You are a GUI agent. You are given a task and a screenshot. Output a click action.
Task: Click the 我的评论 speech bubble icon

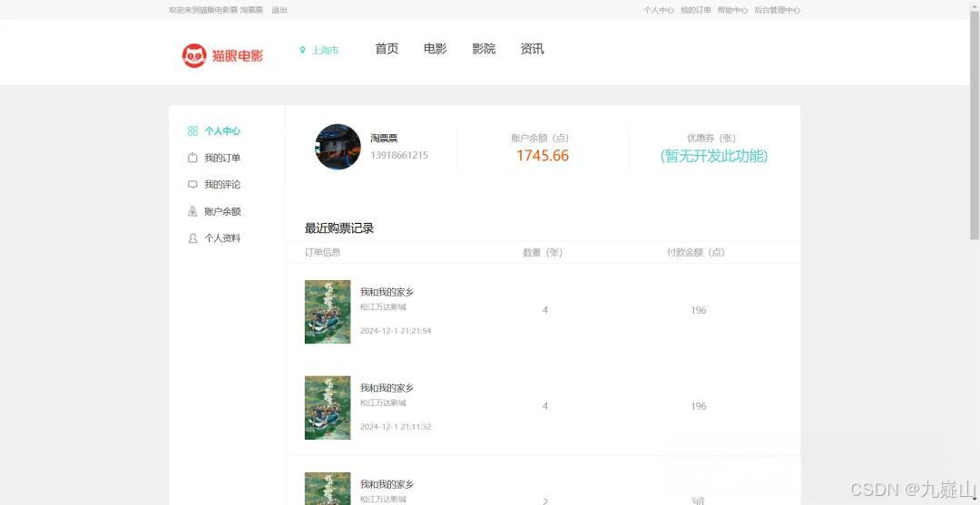[x=192, y=185]
